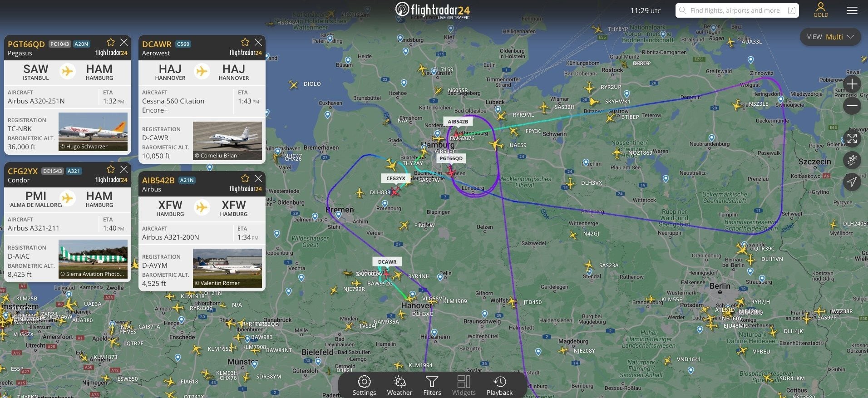Image resolution: width=868 pixels, height=398 pixels.
Task: Center map on my location arrow
Action: coord(852,182)
